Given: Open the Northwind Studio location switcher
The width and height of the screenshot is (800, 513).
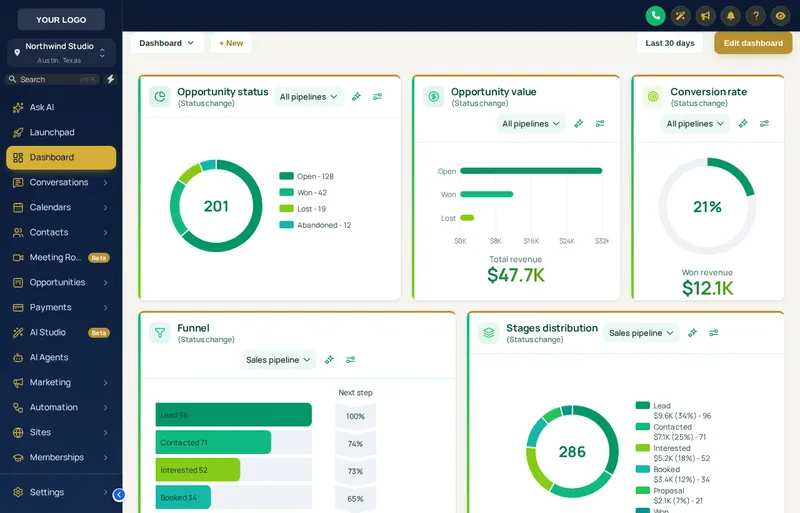Looking at the screenshot, I should click(x=61, y=53).
